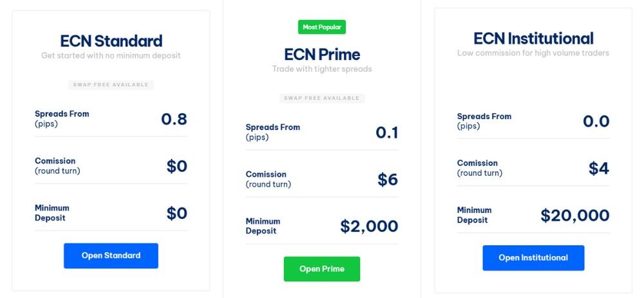Click the ECN Prime plan title
Screen dimensions: 644x298
coord(322,54)
